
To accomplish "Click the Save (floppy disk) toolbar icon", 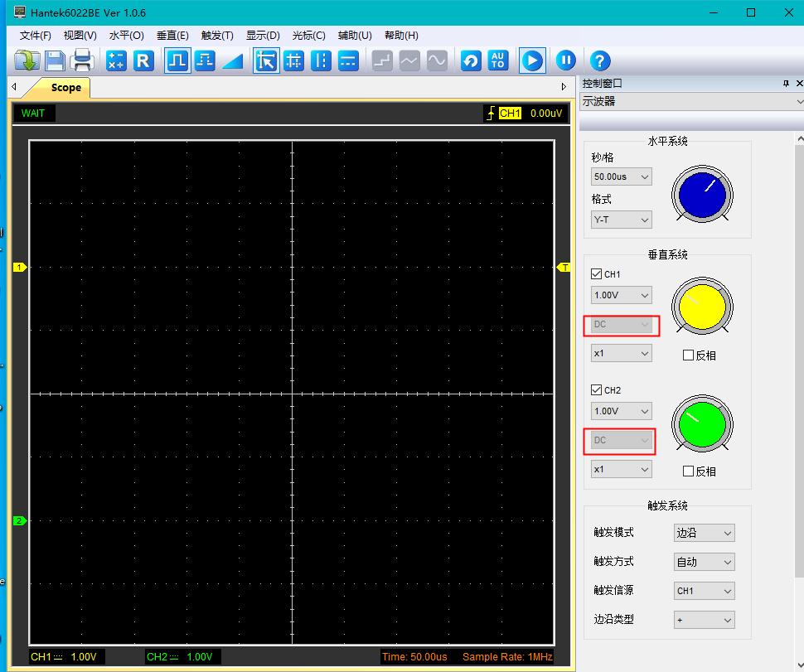I will pos(55,60).
